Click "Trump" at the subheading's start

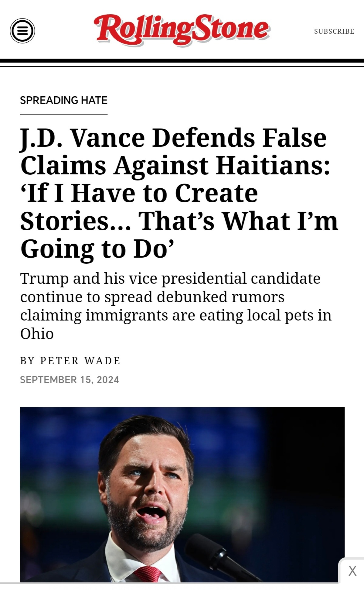[44, 278]
